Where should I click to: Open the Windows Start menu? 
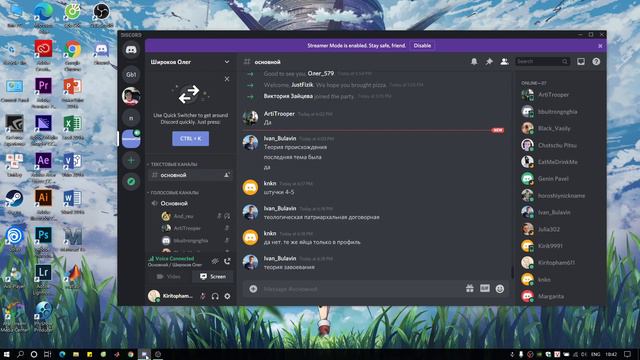pos(7,354)
